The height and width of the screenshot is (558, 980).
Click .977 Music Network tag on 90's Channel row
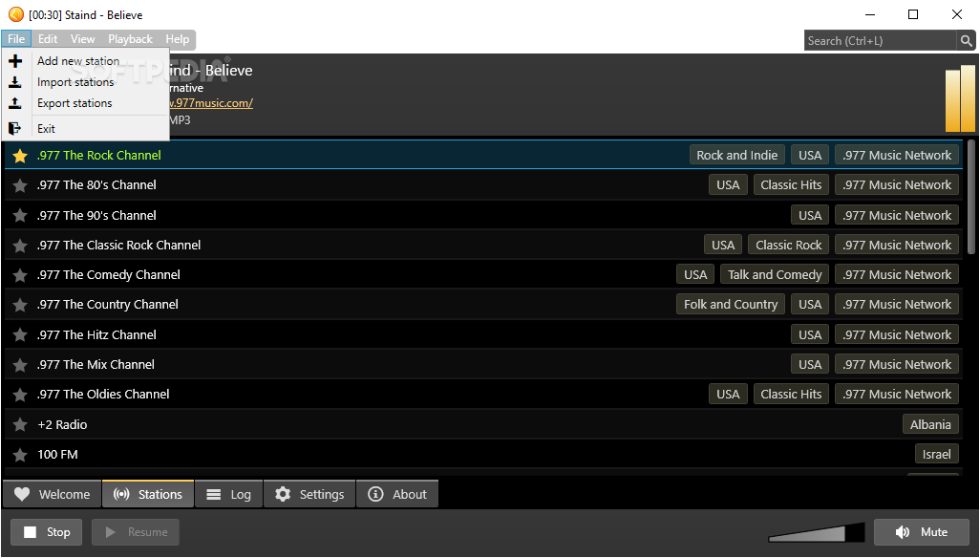(x=896, y=215)
